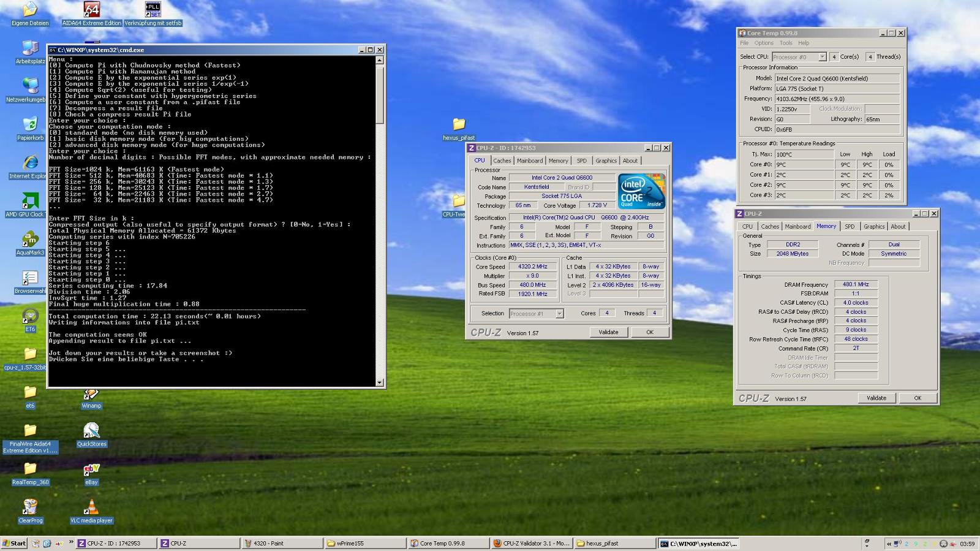Open the Start menu
The image size is (980, 551).
(x=14, y=543)
